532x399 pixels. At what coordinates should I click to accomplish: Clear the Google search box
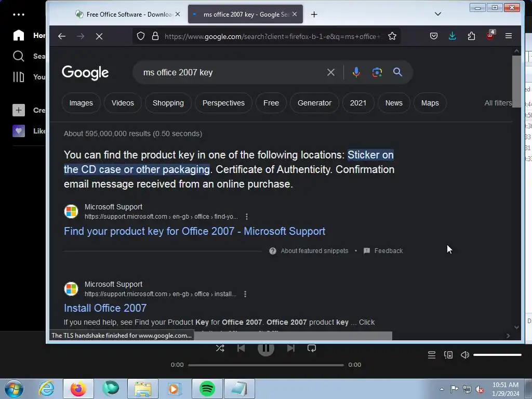pyautogui.click(x=331, y=72)
